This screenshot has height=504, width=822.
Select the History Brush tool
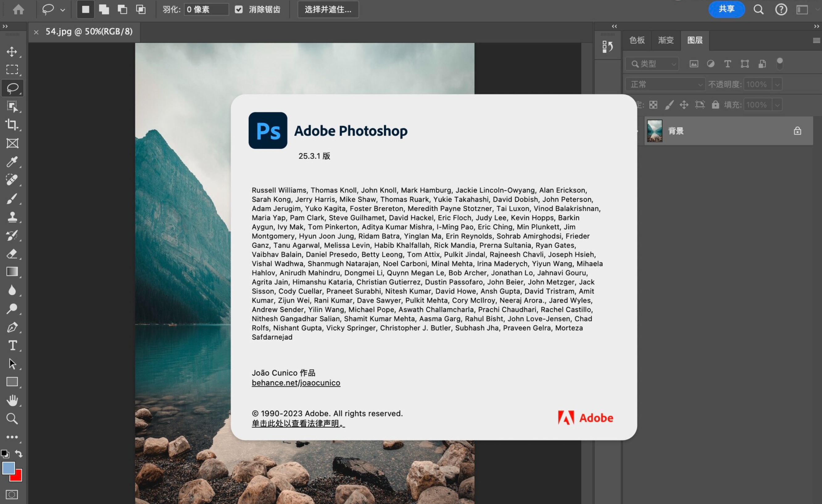pyautogui.click(x=12, y=235)
